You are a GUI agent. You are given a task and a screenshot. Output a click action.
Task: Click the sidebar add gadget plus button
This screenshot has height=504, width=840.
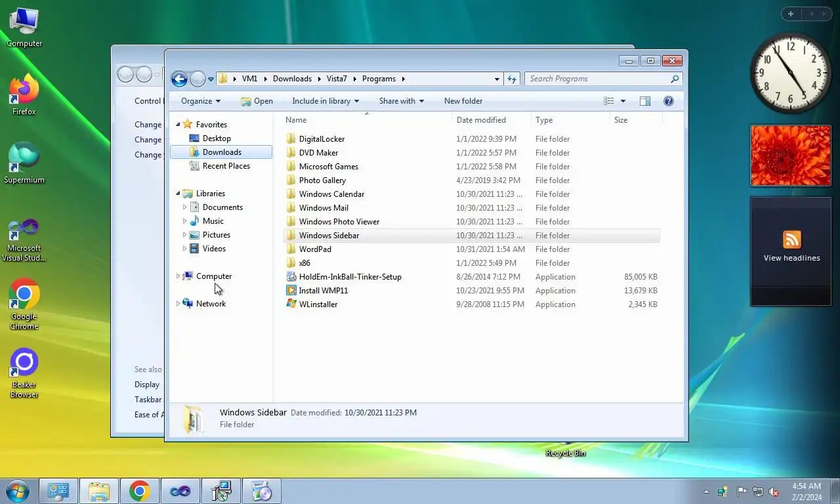791,14
